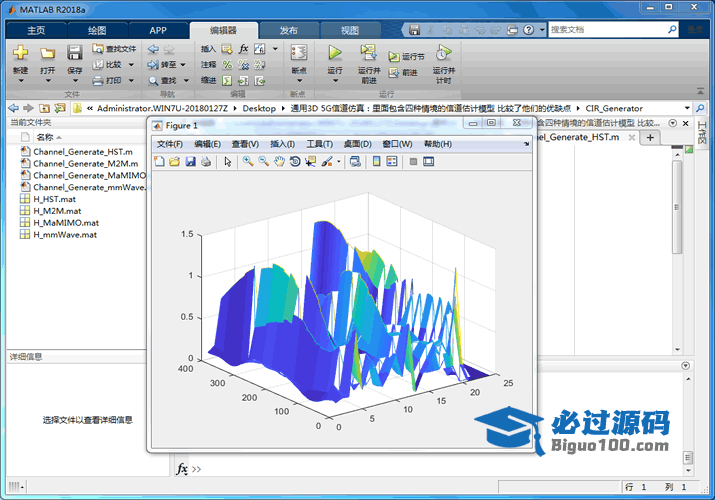The width and height of the screenshot is (715, 500).
Task: Open the 文件(F) menu in Figure 1
Action: tap(170, 144)
